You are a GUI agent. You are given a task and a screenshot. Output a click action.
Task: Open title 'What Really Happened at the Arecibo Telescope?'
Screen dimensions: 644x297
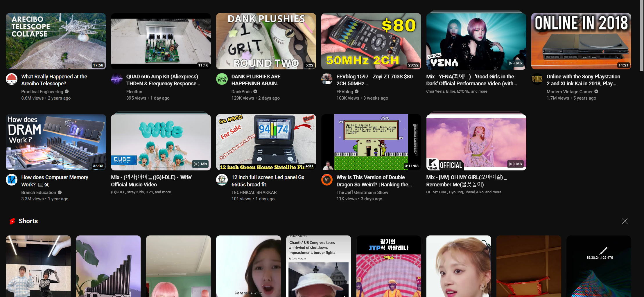click(x=54, y=80)
